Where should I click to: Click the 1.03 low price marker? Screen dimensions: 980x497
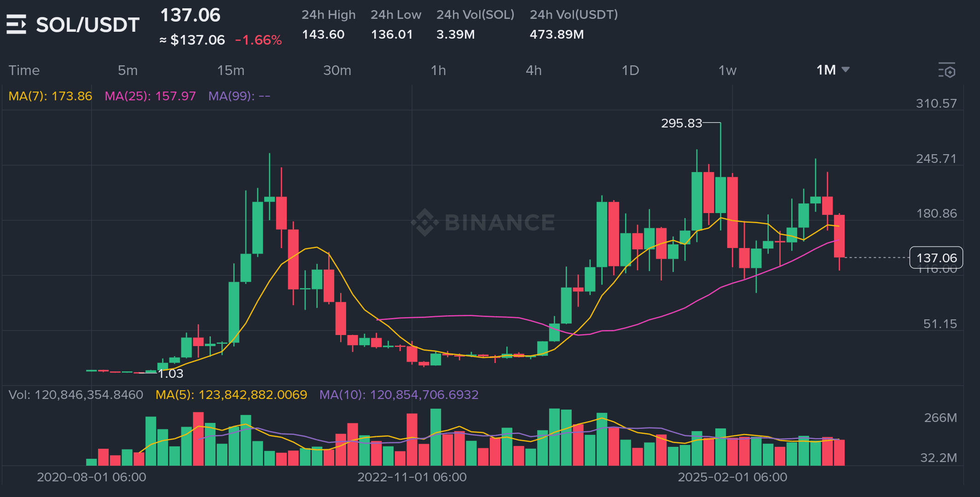click(x=171, y=374)
